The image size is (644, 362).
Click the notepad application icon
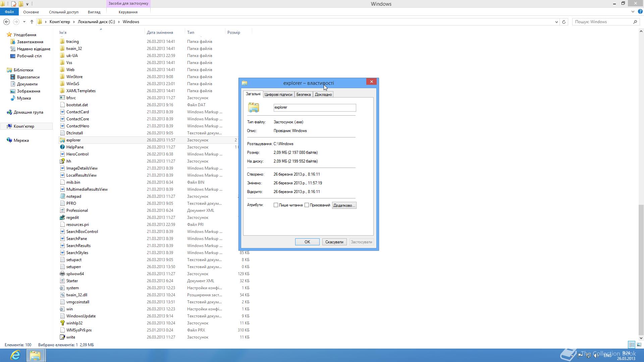pyautogui.click(x=62, y=196)
